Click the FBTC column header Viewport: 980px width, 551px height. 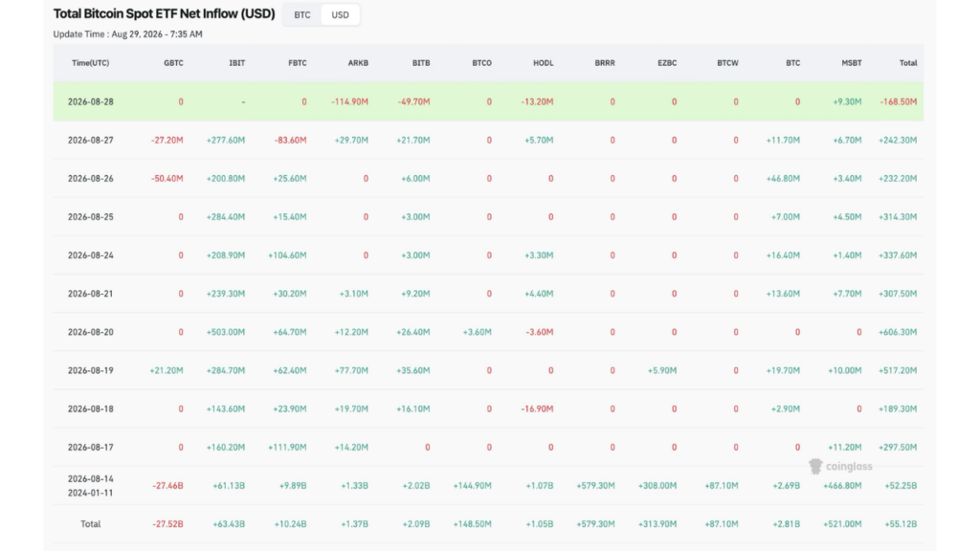[x=298, y=63]
